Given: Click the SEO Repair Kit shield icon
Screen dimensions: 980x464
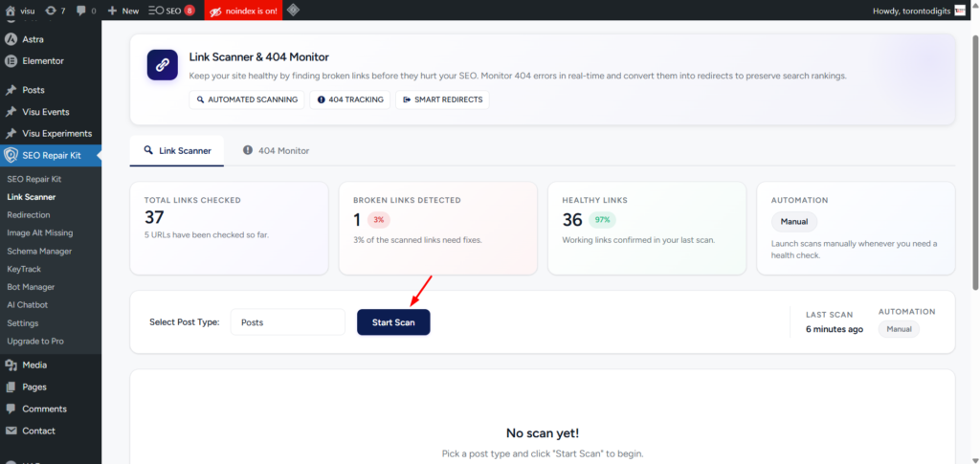Looking at the screenshot, I should [x=11, y=155].
